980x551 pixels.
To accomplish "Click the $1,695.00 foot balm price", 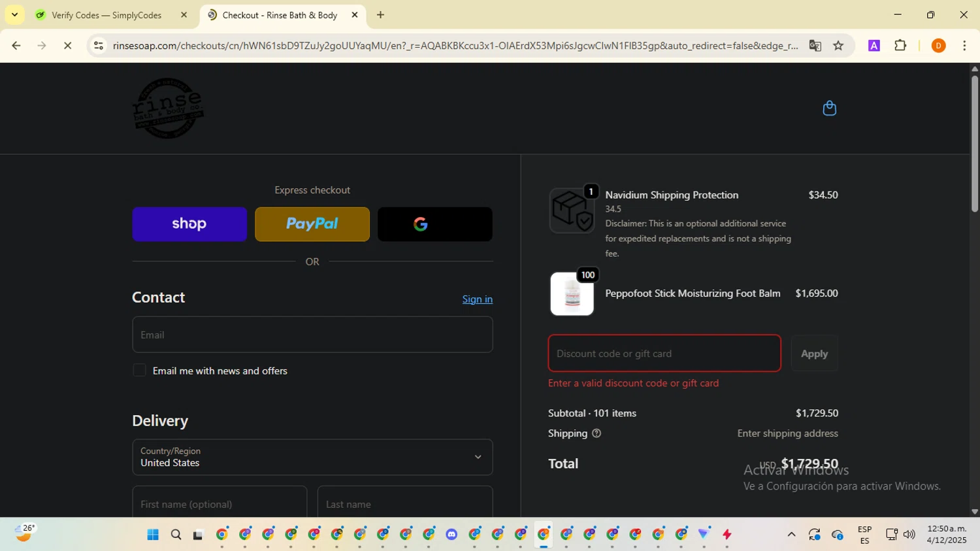I will click(x=817, y=293).
